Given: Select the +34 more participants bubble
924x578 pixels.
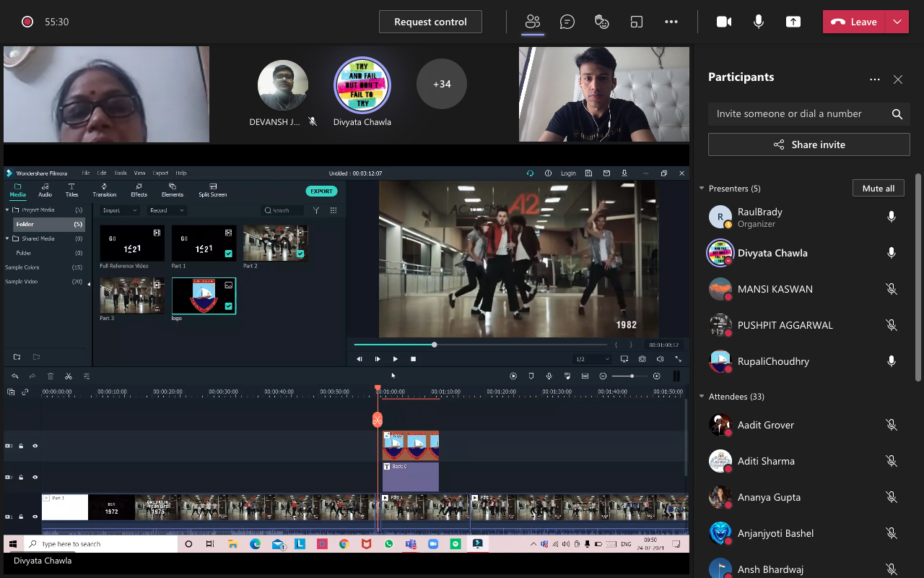Looking at the screenshot, I should pos(442,85).
